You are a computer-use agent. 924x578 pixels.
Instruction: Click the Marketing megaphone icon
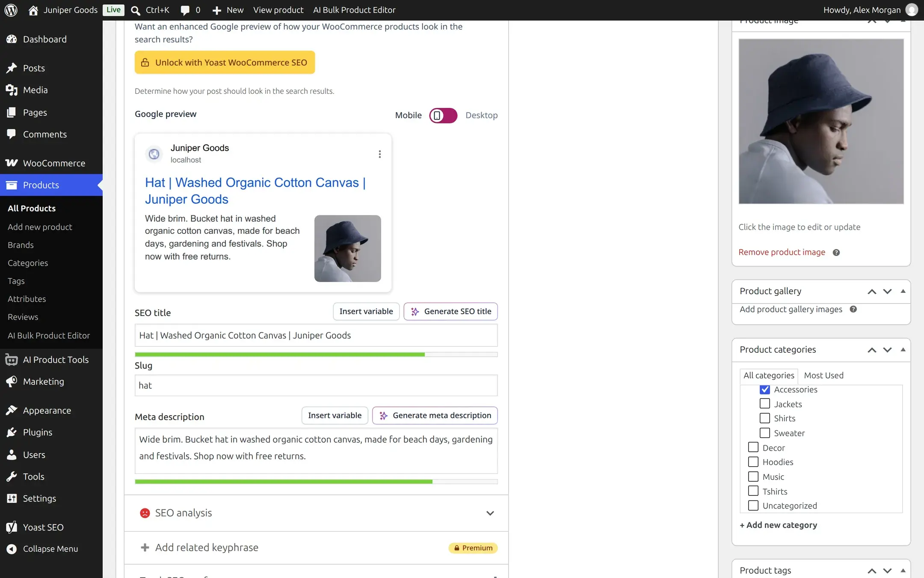12,381
